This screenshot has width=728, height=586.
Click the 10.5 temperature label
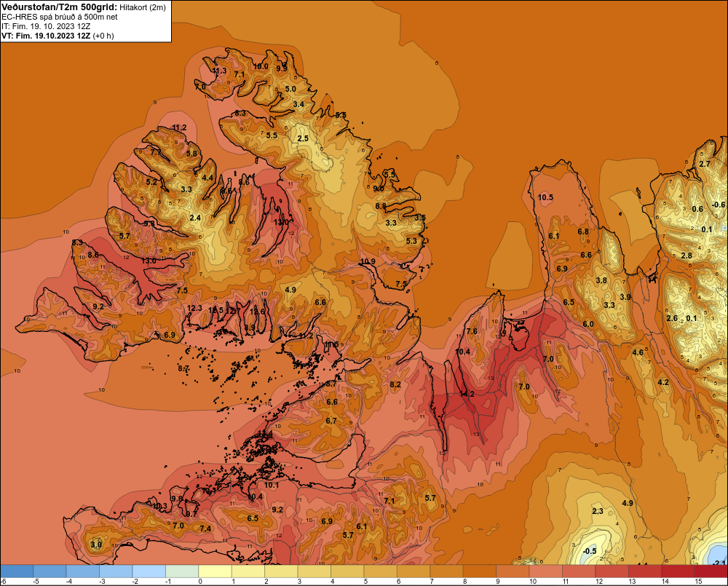pyautogui.click(x=545, y=197)
